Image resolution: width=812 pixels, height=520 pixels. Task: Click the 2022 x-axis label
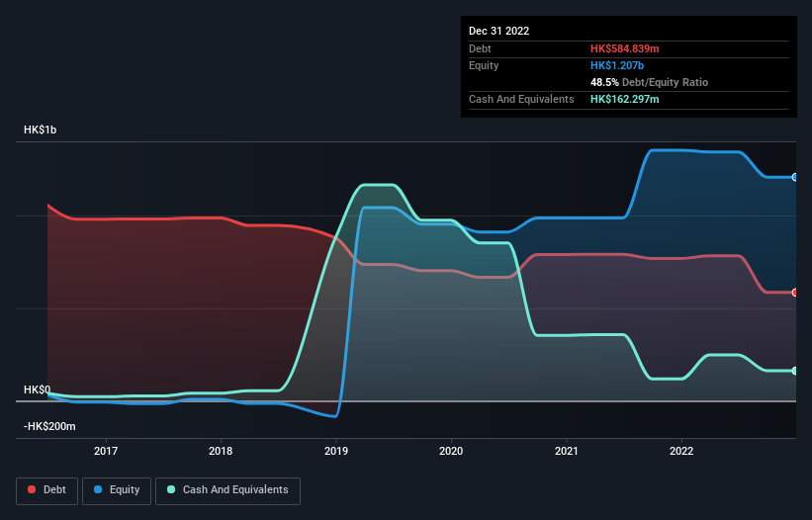(x=681, y=451)
